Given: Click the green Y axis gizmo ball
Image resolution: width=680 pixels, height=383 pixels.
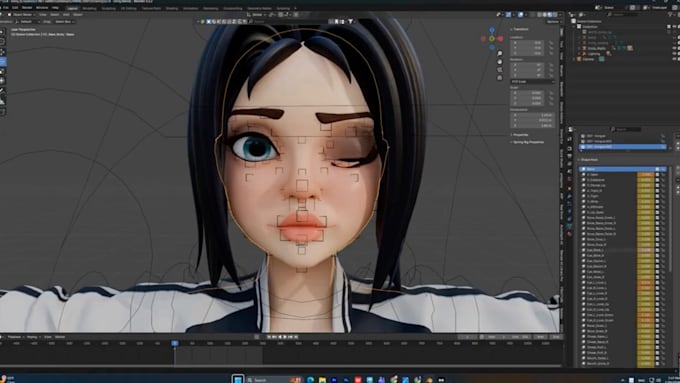Looking at the screenshot, I should coord(492,39).
